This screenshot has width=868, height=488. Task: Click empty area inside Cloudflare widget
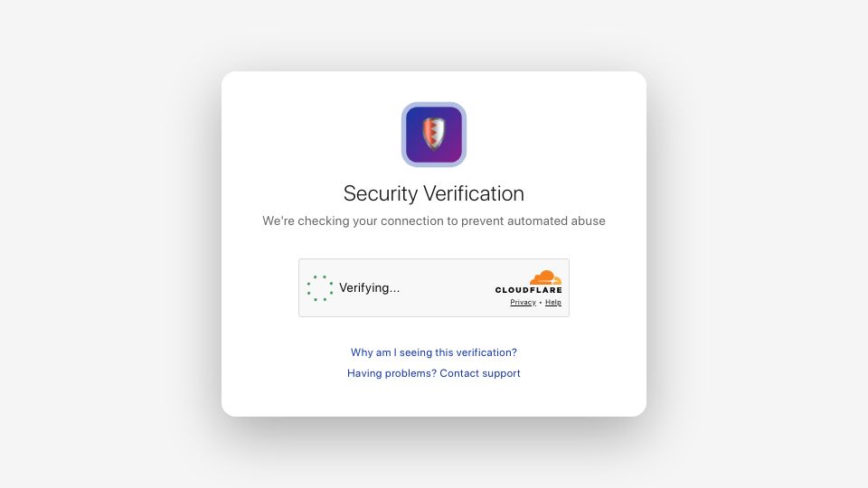(448, 287)
